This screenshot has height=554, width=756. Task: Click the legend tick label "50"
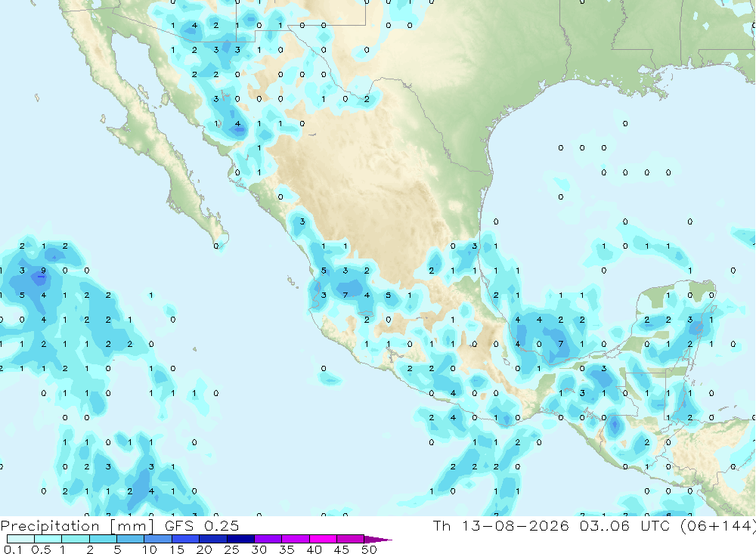(369, 549)
